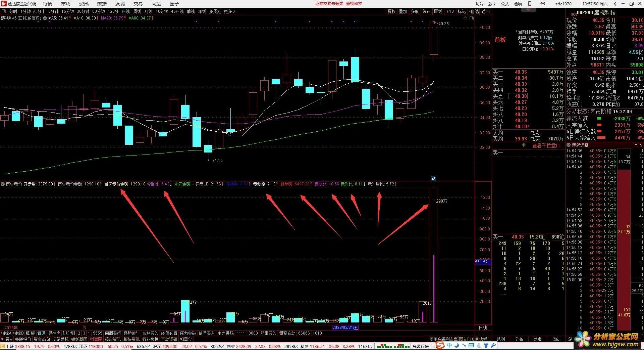The width and height of the screenshot is (644, 350).
Task: Open the 队列 tab
Action: click(501, 339)
